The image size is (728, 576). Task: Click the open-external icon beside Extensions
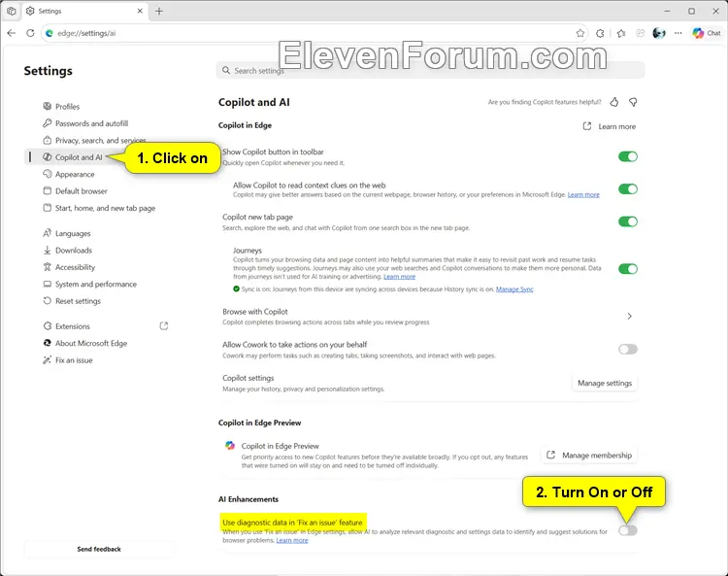coord(163,326)
